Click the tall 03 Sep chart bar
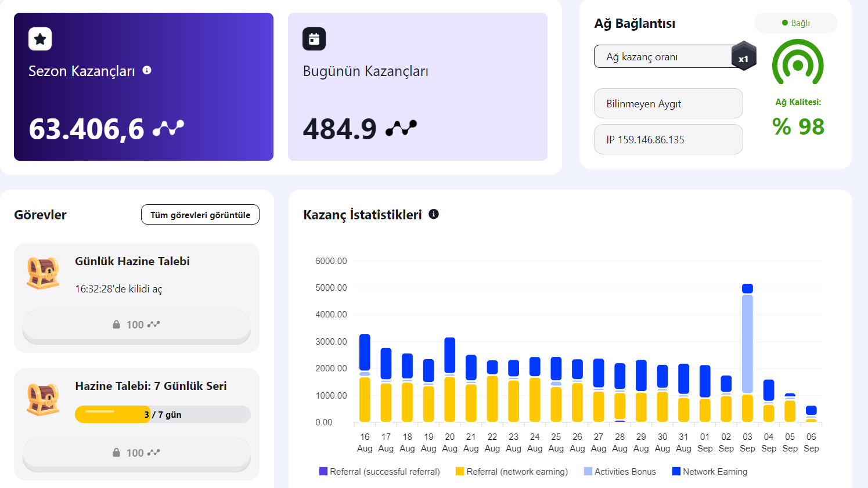Viewport: 868px width, 488px height. [747, 353]
